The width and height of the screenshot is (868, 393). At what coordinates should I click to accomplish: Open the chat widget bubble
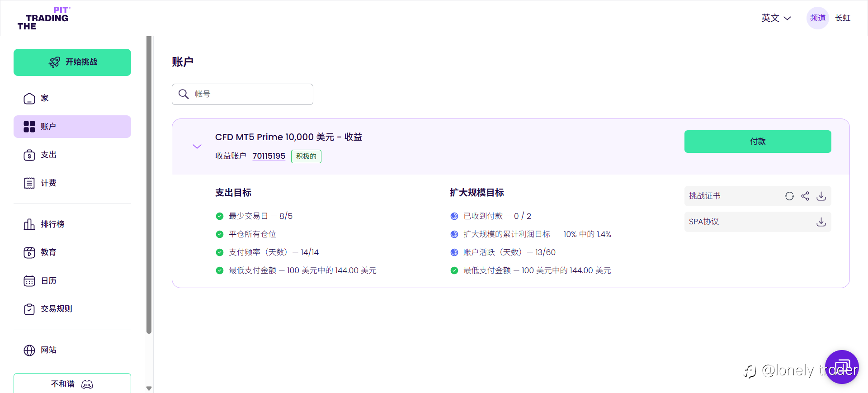pyautogui.click(x=842, y=367)
